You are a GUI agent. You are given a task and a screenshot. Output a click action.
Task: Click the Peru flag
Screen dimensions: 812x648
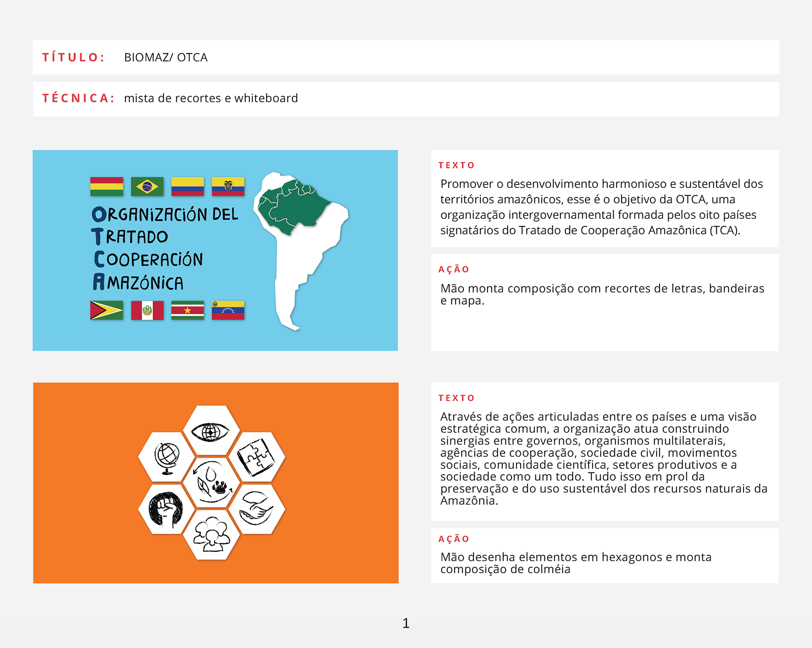147,310
